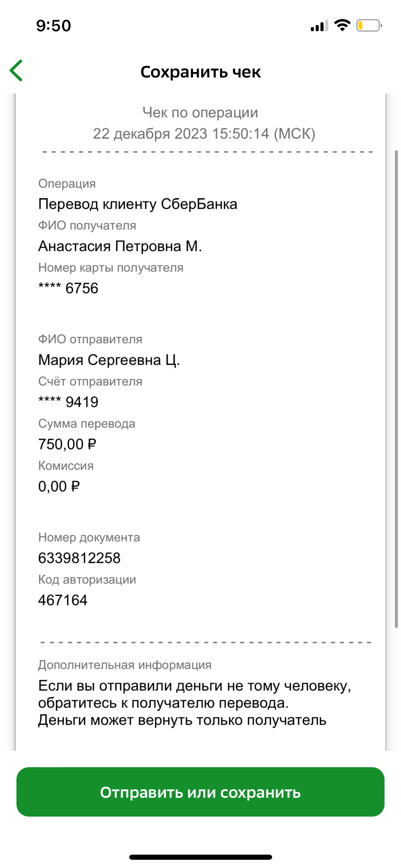
Task: Tap the green back arrow
Action: [16, 70]
